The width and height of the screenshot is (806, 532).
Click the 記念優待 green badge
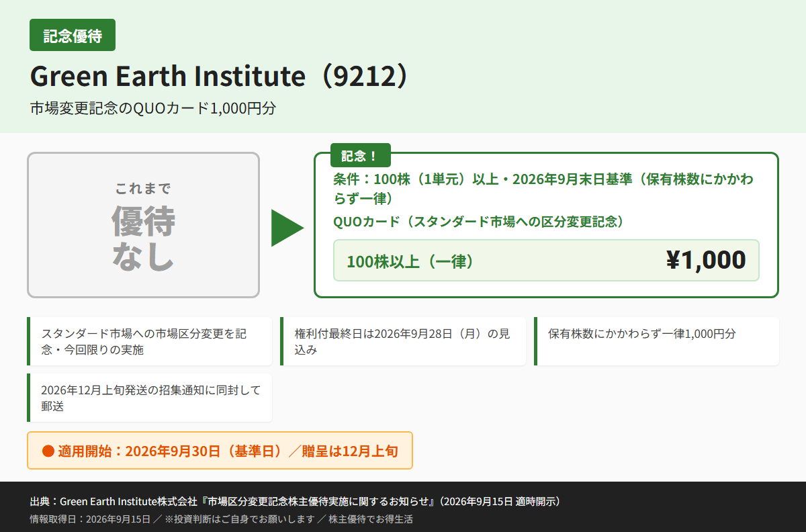tap(73, 36)
